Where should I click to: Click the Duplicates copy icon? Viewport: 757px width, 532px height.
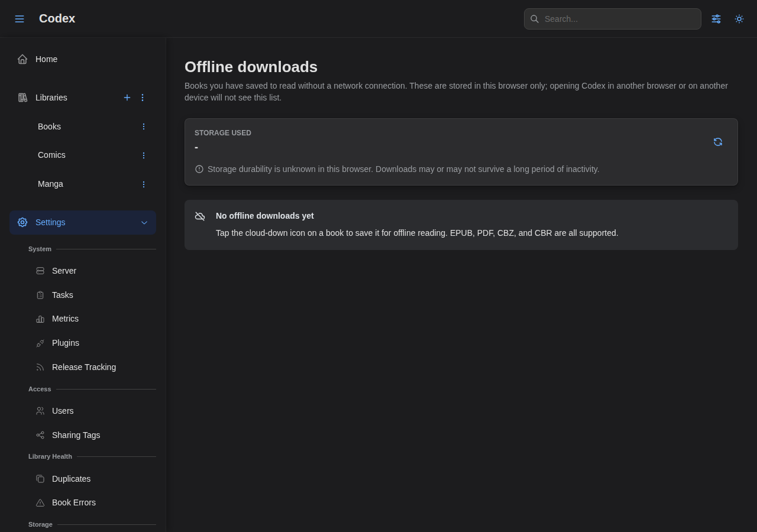click(40, 479)
